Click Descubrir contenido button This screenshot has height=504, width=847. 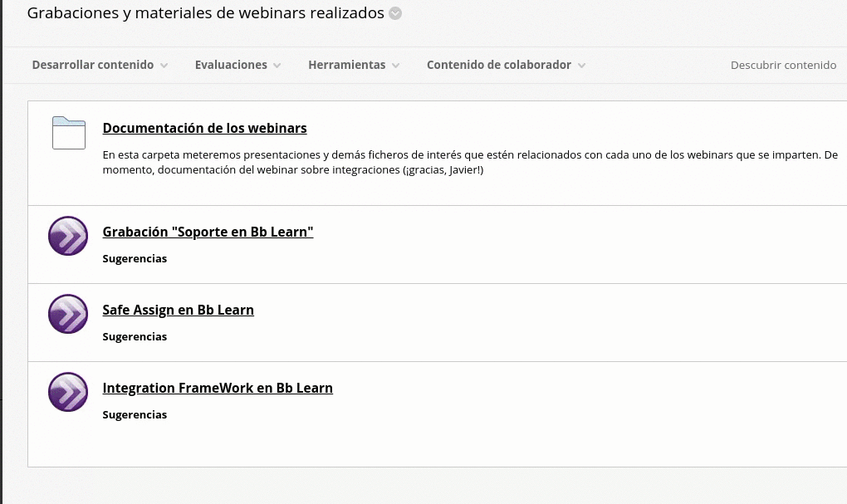pyautogui.click(x=783, y=65)
